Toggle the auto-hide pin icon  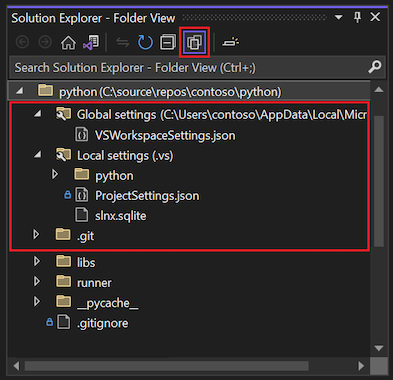[358, 17]
